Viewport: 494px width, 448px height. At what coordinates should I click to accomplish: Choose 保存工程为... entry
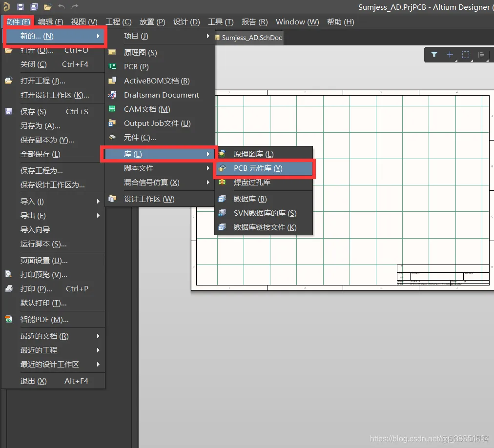(54, 170)
